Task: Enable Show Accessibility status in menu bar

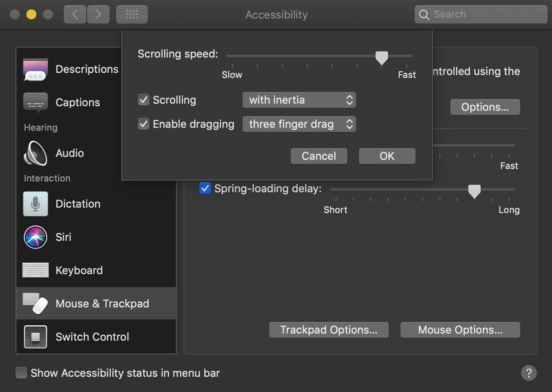Action: point(21,373)
